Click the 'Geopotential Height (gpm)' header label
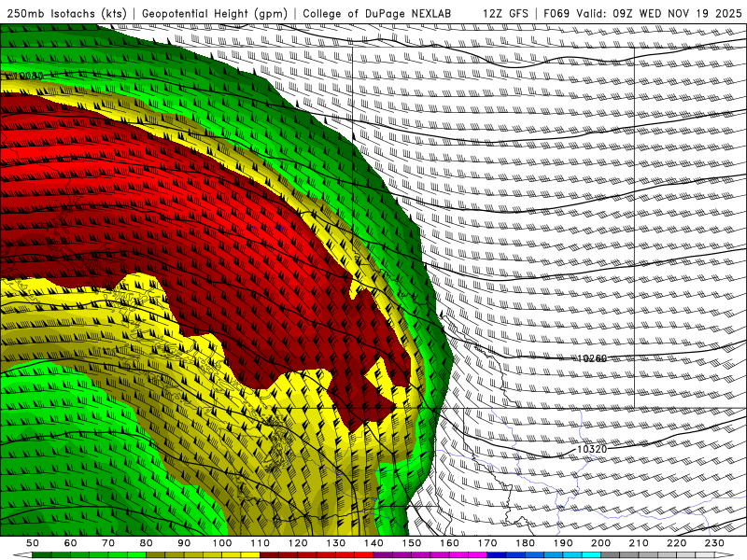 tap(215, 13)
